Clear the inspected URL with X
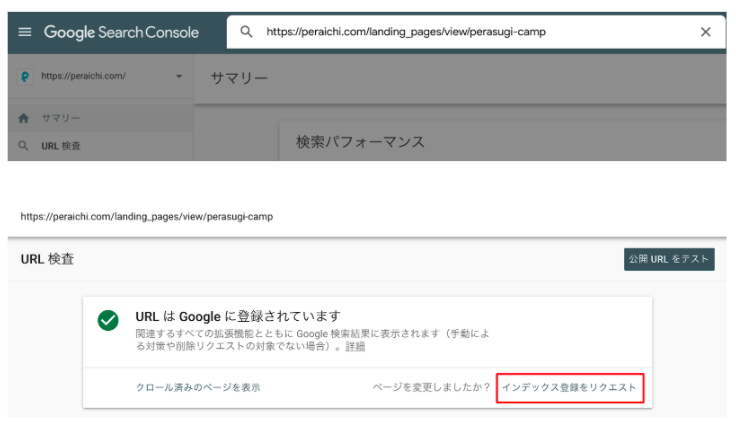The width and height of the screenshot is (736, 422). [705, 32]
